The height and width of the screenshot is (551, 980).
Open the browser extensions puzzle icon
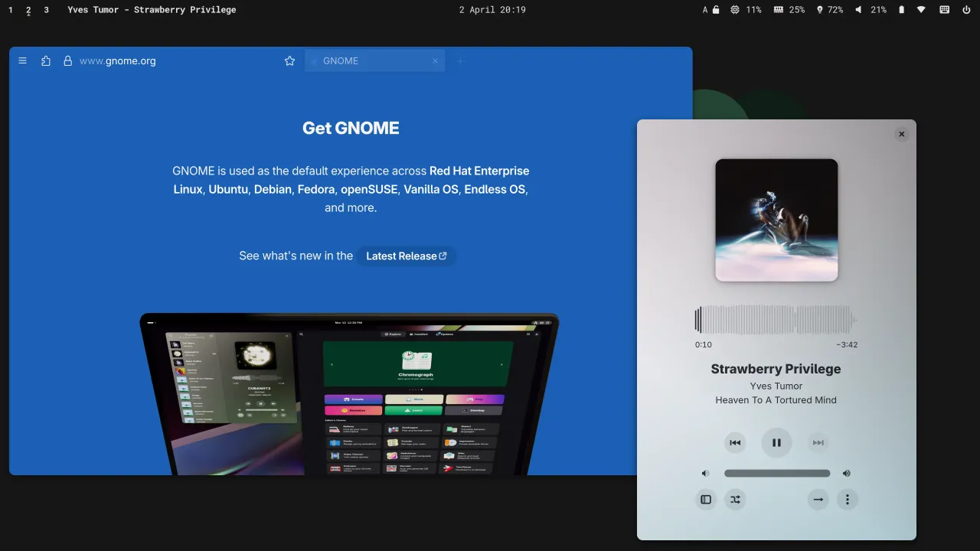click(x=46, y=61)
